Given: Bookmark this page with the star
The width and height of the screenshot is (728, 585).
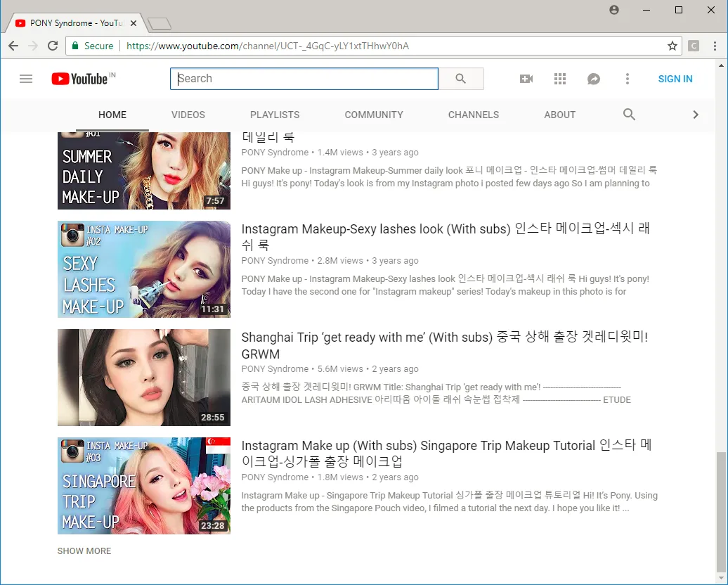Looking at the screenshot, I should [x=672, y=46].
